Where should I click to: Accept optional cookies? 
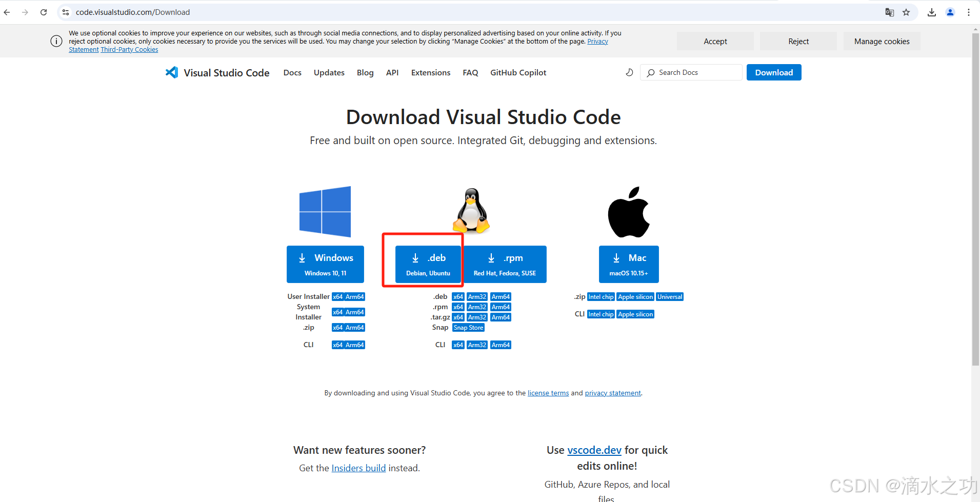715,42
